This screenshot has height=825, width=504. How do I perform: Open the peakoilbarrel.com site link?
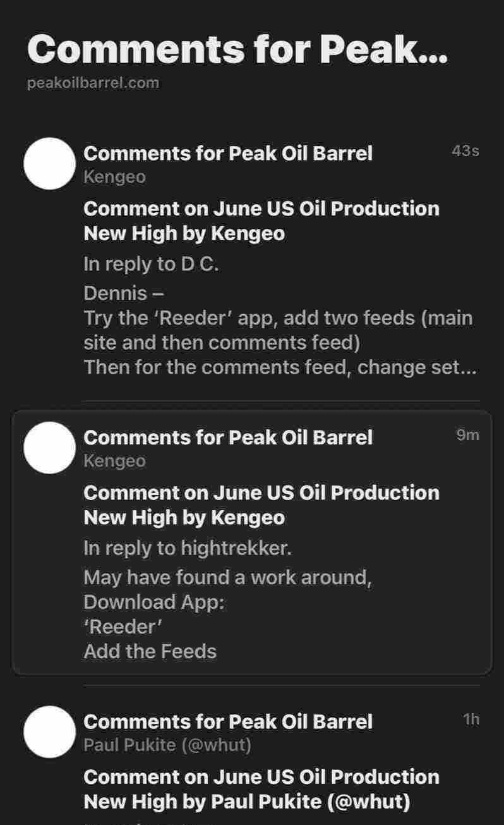[x=93, y=83]
